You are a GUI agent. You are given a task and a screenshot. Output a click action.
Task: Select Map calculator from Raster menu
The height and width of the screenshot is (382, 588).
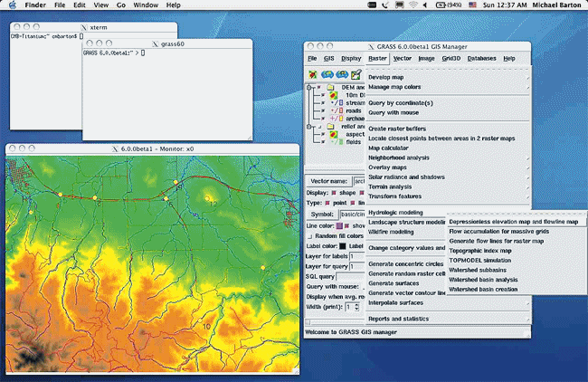coord(448,148)
